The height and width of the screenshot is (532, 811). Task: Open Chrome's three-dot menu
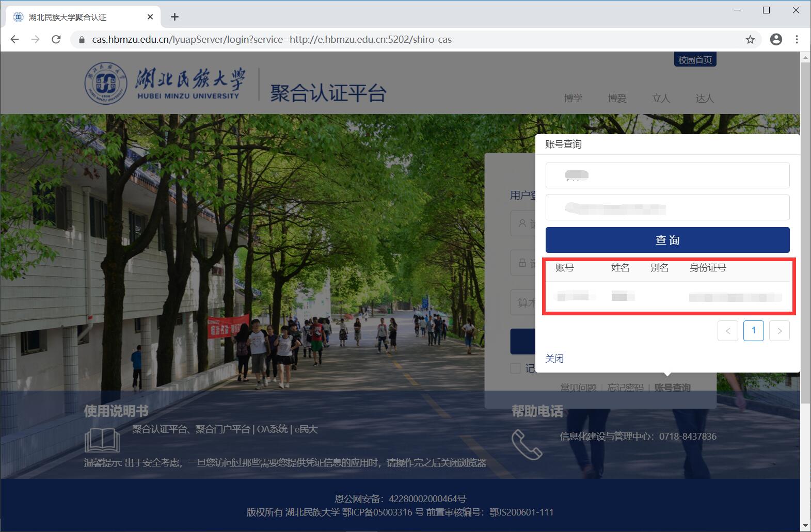(x=797, y=39)
